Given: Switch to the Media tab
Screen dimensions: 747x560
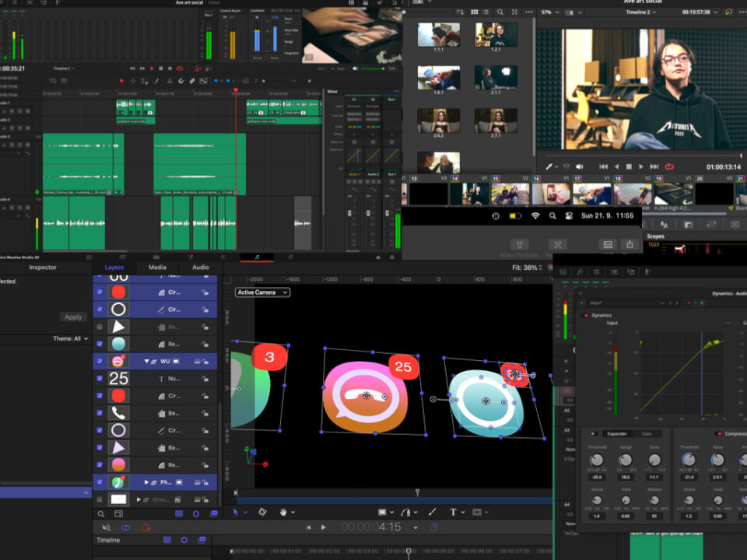Looking at the screenshot, I should [x=157, y=267].
